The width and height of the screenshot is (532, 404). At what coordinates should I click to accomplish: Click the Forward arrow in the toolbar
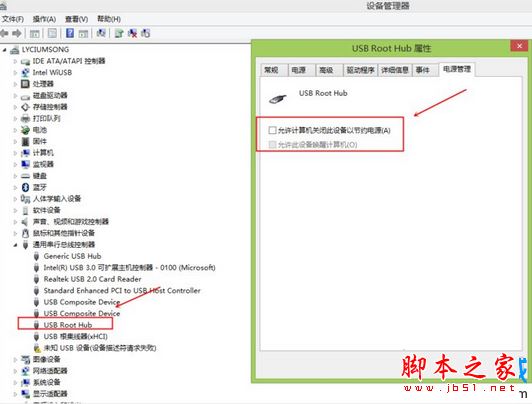click(17, 33)
